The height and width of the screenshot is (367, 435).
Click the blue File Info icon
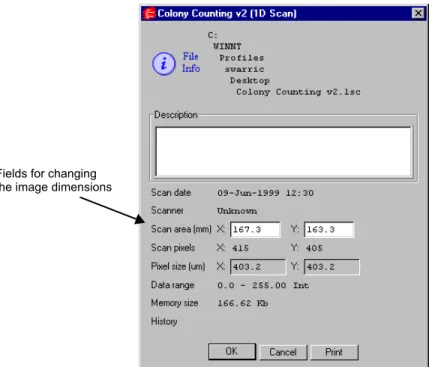164,64
